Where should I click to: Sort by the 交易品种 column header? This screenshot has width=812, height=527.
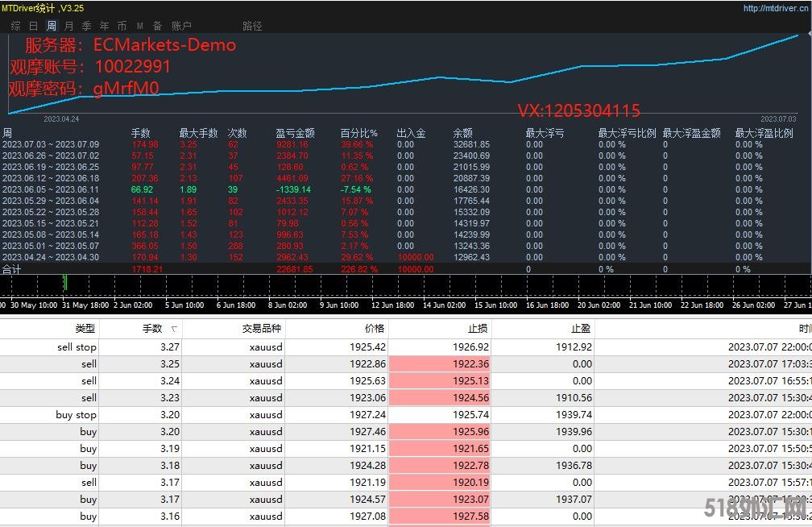(x=262, y=329)
